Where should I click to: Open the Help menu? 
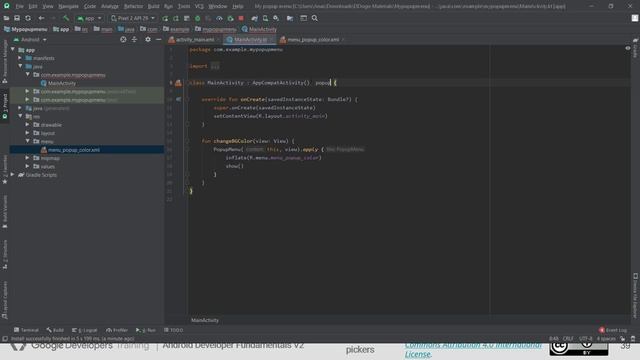click(238, 6)
